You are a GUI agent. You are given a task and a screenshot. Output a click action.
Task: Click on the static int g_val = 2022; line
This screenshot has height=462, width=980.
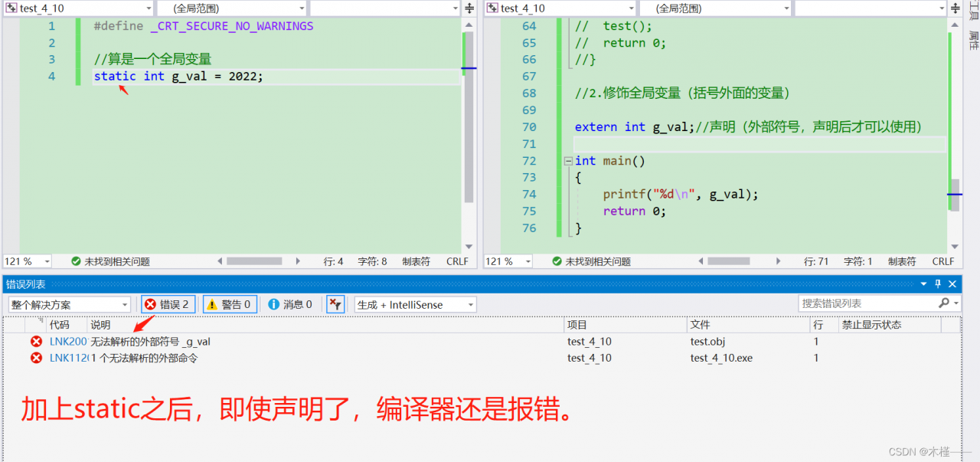point(178,76)
